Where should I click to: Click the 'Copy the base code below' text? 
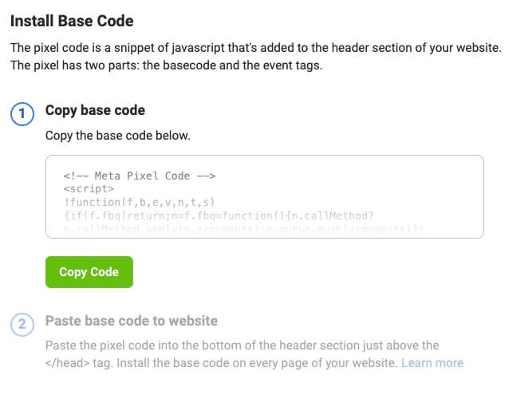pyautogui.click(x=118, y=136)
